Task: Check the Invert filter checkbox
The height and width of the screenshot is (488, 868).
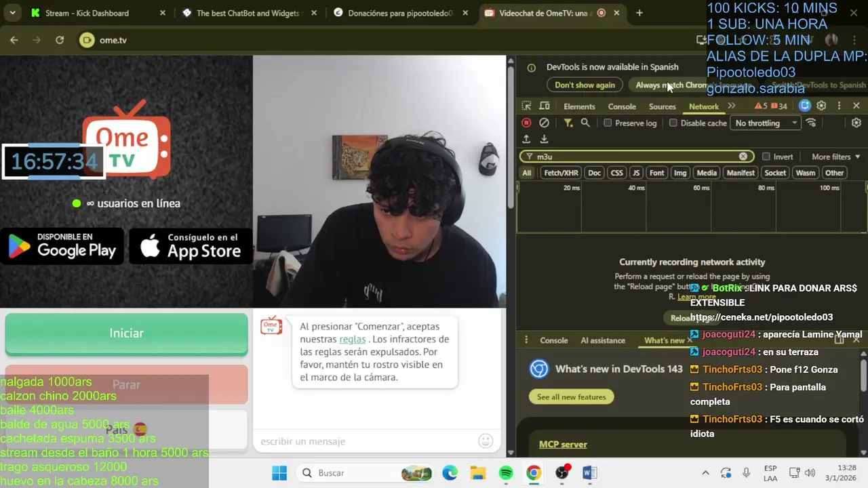Action: (766, 157)
